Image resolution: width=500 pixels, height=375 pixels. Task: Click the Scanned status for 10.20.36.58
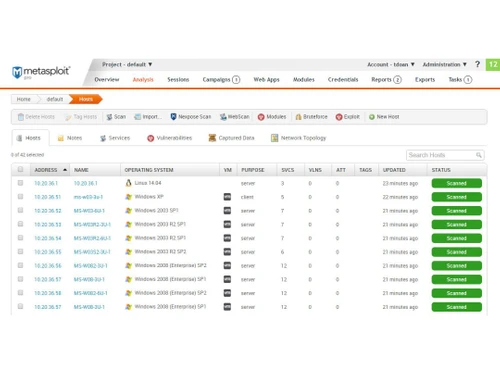click(457, 293)
